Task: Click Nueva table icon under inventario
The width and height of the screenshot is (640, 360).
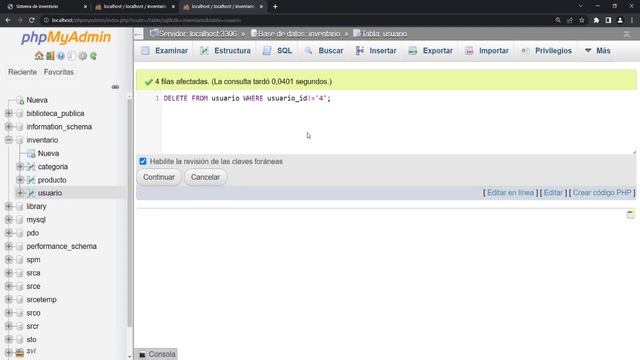Action: pos(31,153)
